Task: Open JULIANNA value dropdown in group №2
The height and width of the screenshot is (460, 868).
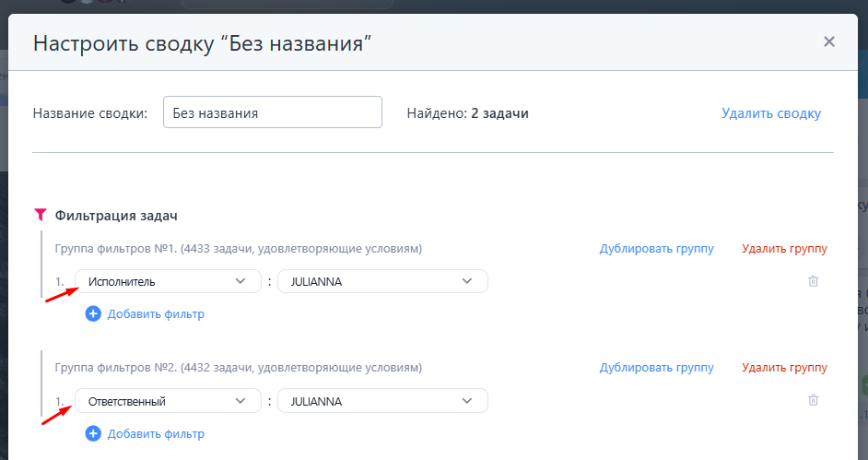Action: [382, 401]
